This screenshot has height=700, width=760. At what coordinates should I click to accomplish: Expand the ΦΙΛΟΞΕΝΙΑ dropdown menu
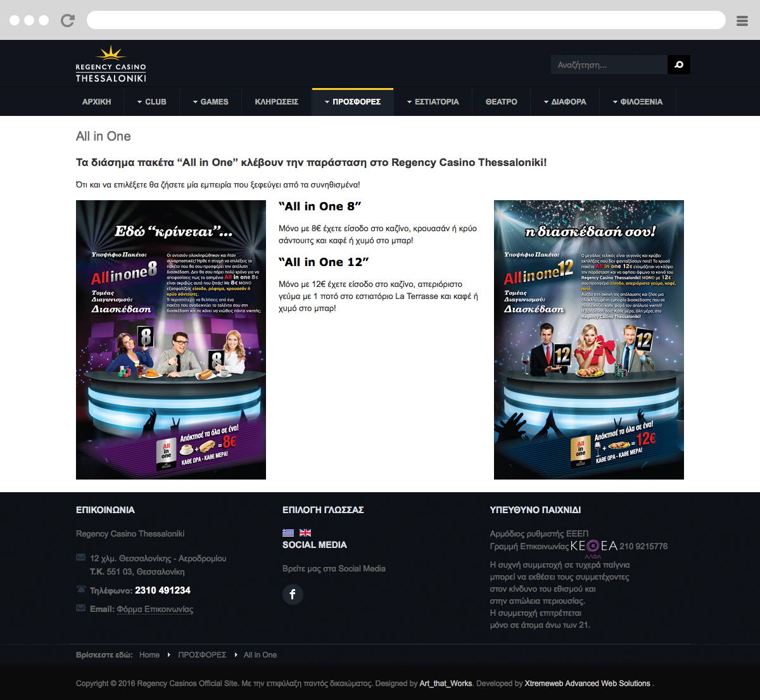637,102
